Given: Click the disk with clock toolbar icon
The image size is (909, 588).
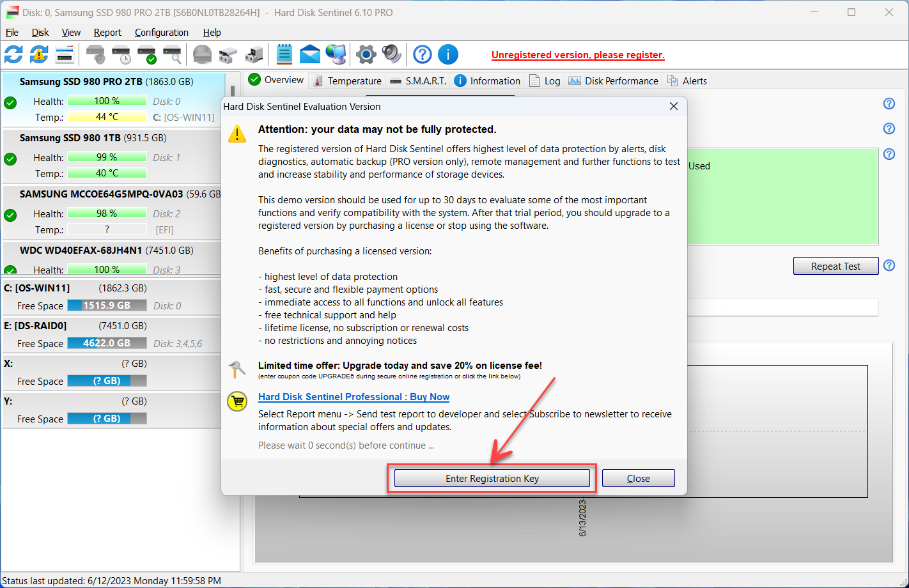Looking at the screenshot, I should (121, 55).
